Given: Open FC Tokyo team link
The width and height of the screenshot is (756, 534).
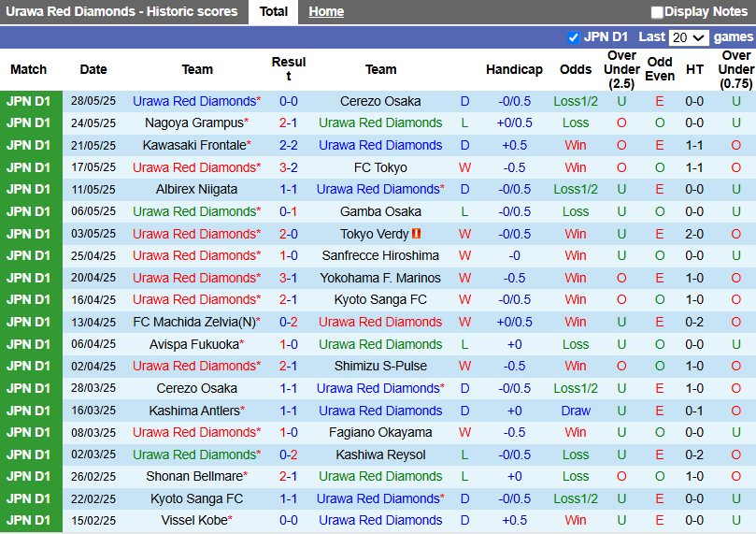Looking at the screenshot, I should pos(380,168).
